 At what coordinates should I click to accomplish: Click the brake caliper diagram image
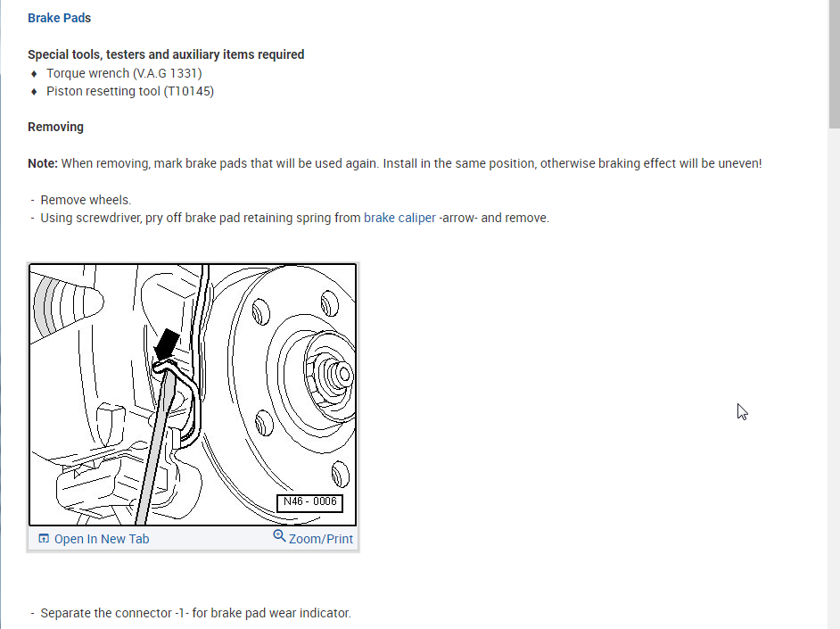pos(193,395)
